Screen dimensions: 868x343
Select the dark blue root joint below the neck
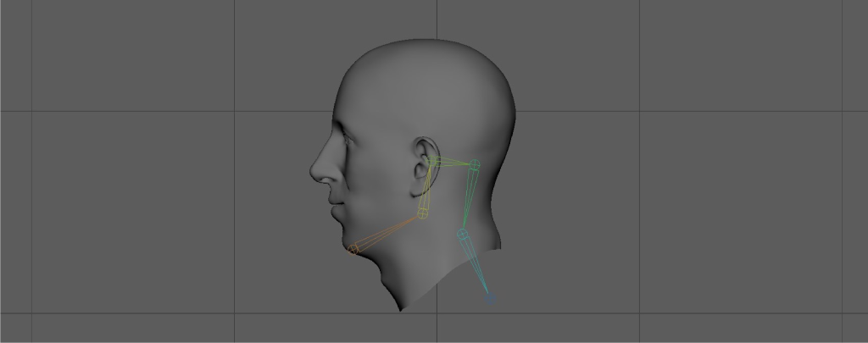click(x=490, y=299)
